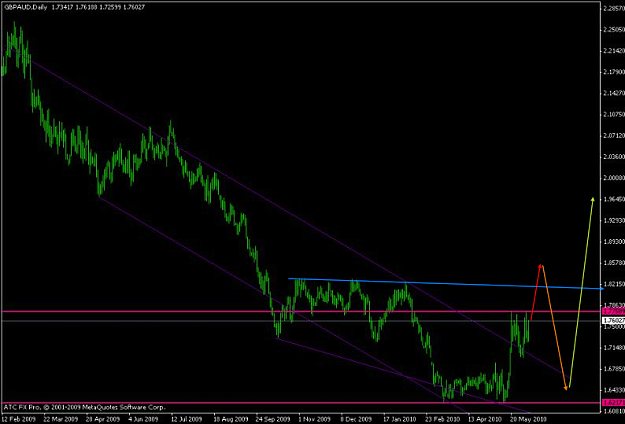
Task: Select the upper pink horizontal line
Action: click(x=301, y=311)
